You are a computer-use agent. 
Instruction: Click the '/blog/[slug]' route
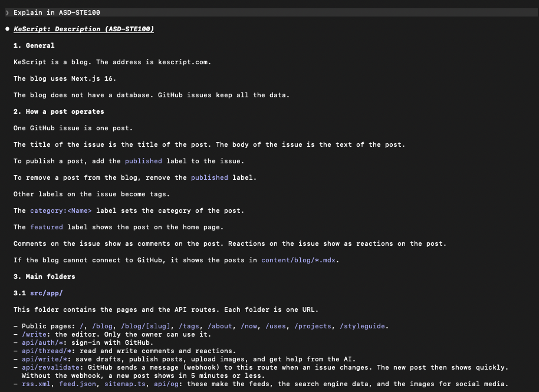[146, 326]
